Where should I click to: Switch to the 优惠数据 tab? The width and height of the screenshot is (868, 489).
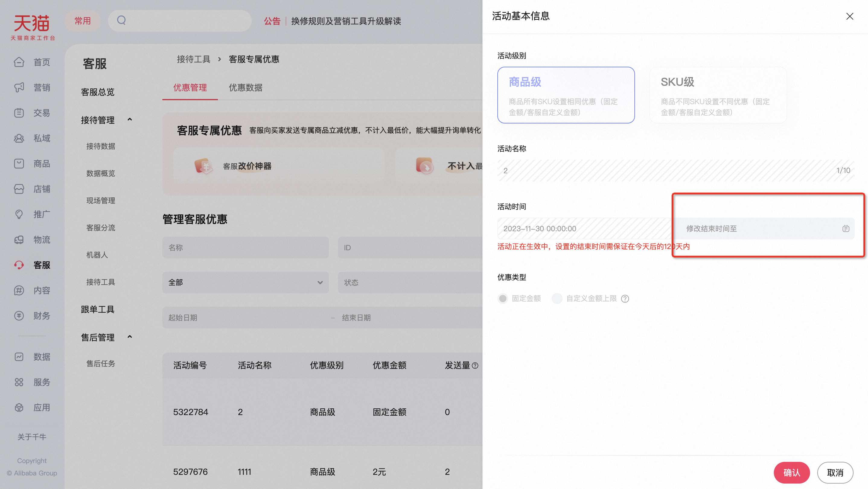245,88
